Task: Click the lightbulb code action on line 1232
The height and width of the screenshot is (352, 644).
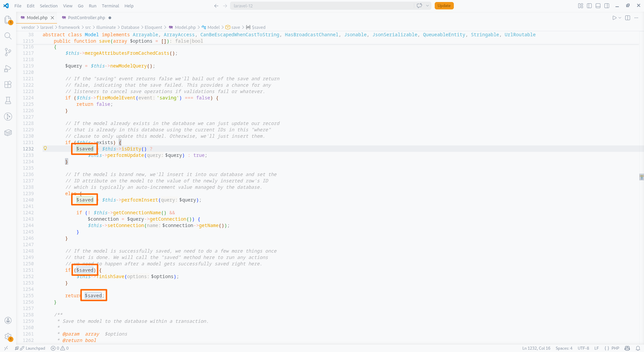Action: [45, 148]
